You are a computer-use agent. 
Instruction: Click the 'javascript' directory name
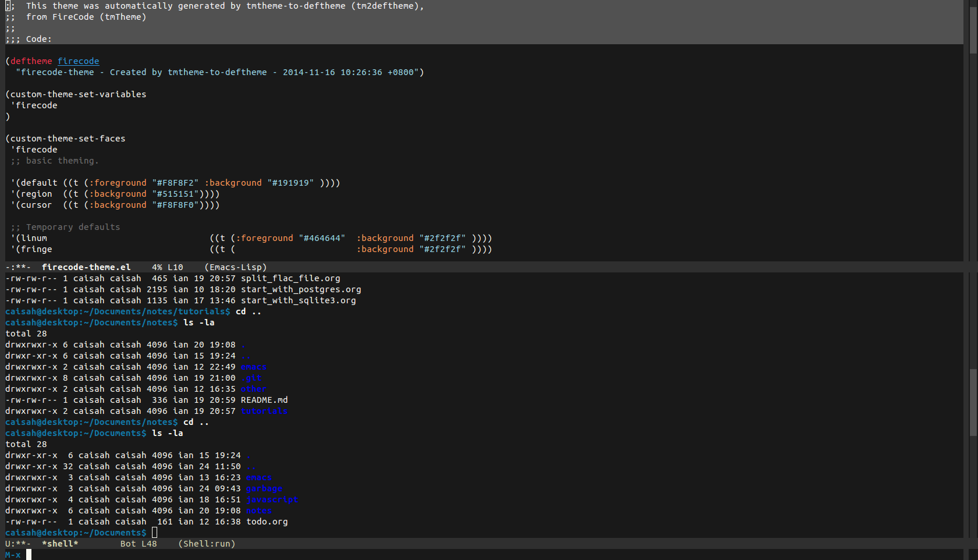pos(272,499)
